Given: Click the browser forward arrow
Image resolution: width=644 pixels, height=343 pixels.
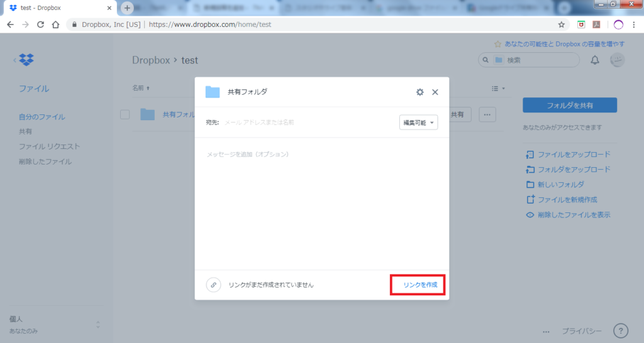Looking at the screenshot, I should tap(25, 24).
